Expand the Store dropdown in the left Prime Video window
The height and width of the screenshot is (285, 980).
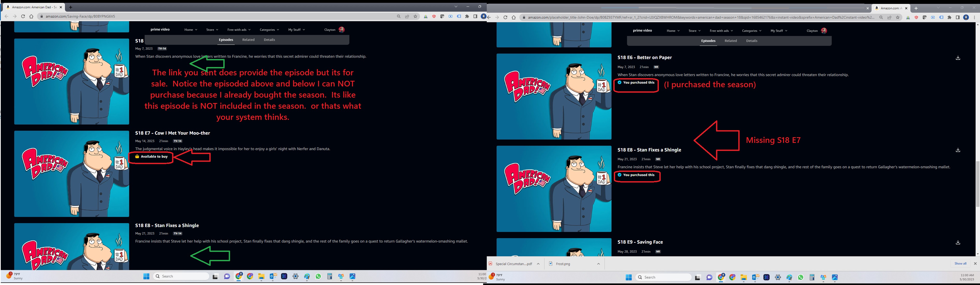(x=212, y=30)
